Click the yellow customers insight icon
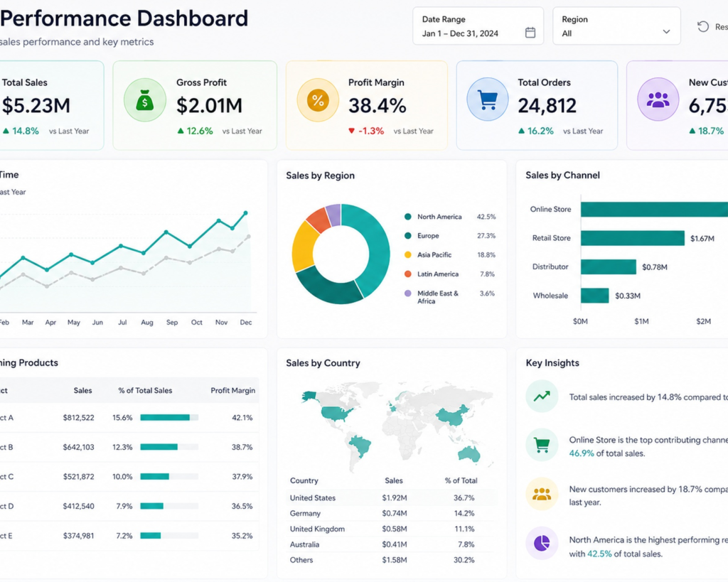Viewport: 728px width, 582px height. (542, 494)
